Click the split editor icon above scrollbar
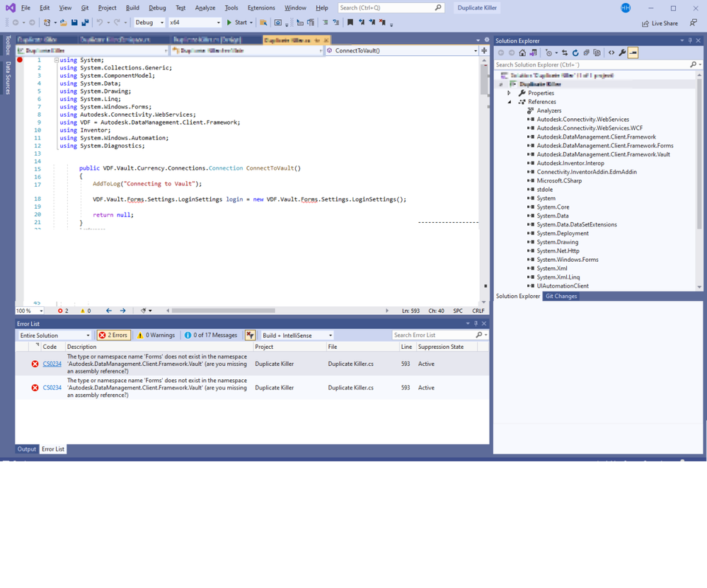This screenshot has height=588, width=707. [x=484, y=50]
